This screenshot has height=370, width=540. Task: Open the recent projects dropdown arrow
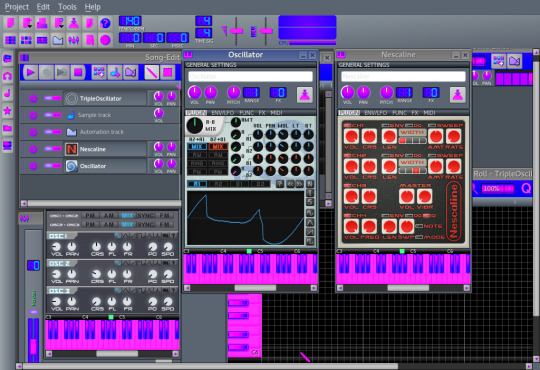click(61, 27)
